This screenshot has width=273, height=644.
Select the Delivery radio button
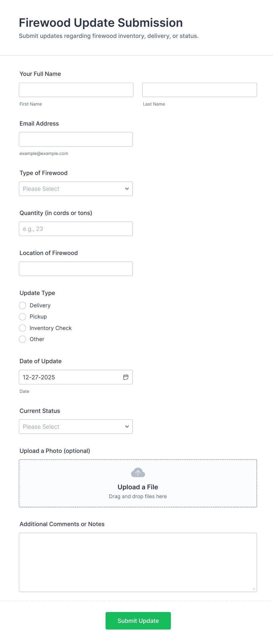23,306
